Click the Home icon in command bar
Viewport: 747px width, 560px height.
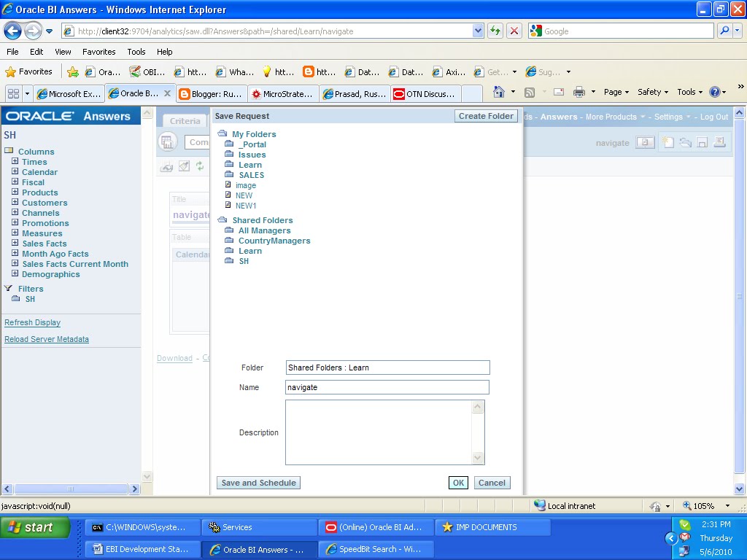[499, 92]
